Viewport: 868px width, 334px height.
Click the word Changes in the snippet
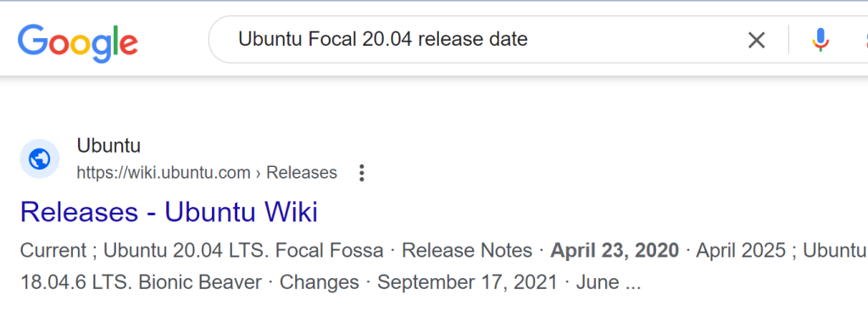319,282
